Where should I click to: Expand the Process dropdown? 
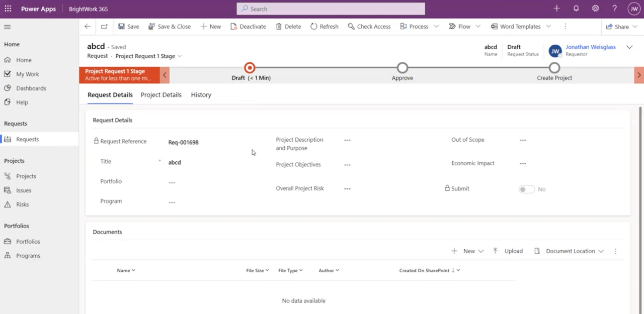coord(436,26)
